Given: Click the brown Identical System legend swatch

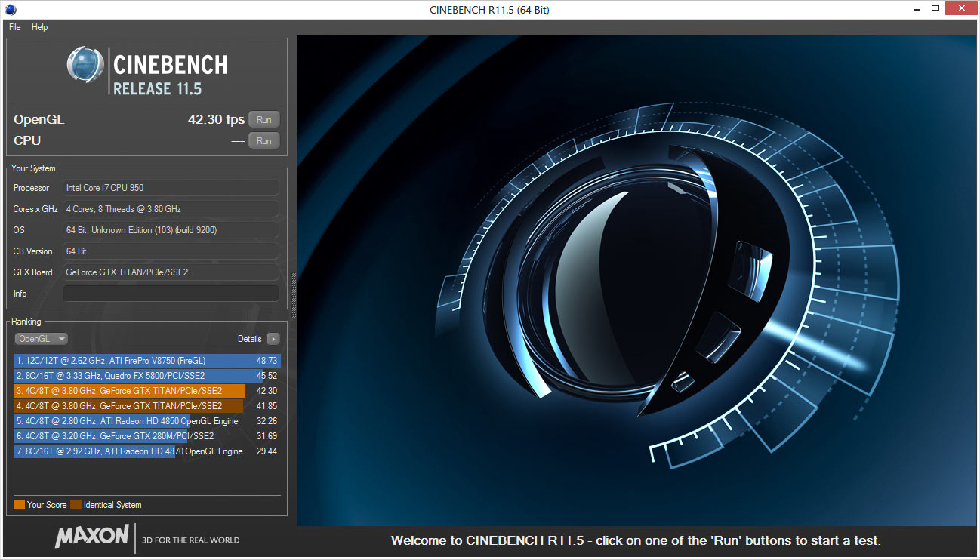Looking at the screenshot, I should 76,505.
